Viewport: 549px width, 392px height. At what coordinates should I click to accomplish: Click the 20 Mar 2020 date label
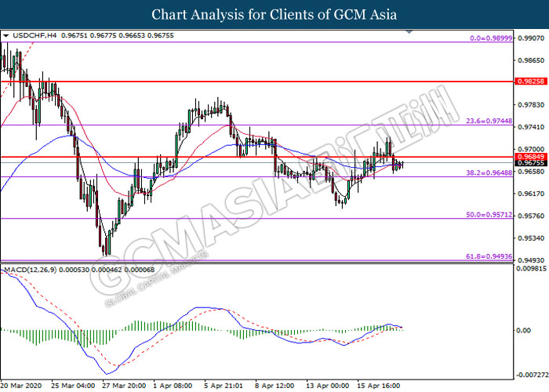point(21,386)
